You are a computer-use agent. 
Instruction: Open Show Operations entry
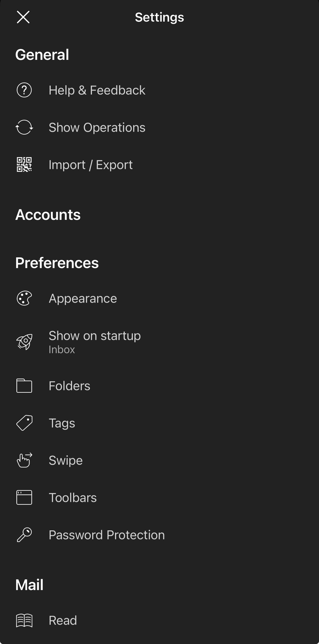click(159, 127)
